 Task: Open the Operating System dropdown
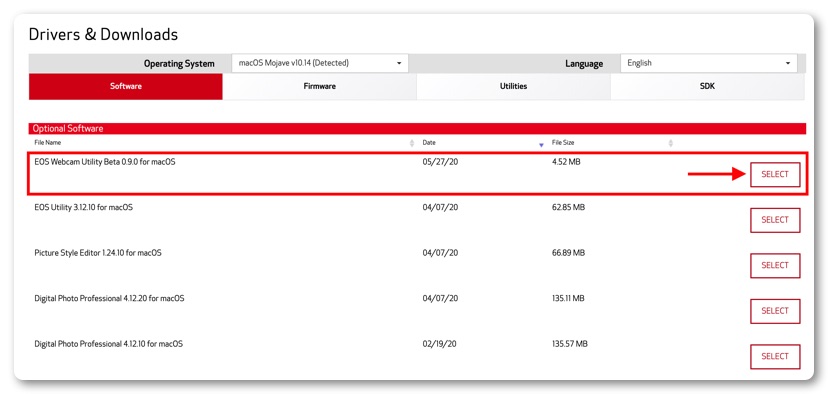(x=320, y=63)
